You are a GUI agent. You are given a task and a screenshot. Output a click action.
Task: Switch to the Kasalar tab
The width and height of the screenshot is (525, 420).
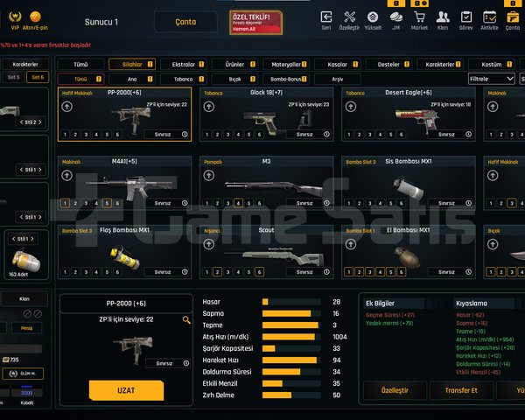point(338,64)
